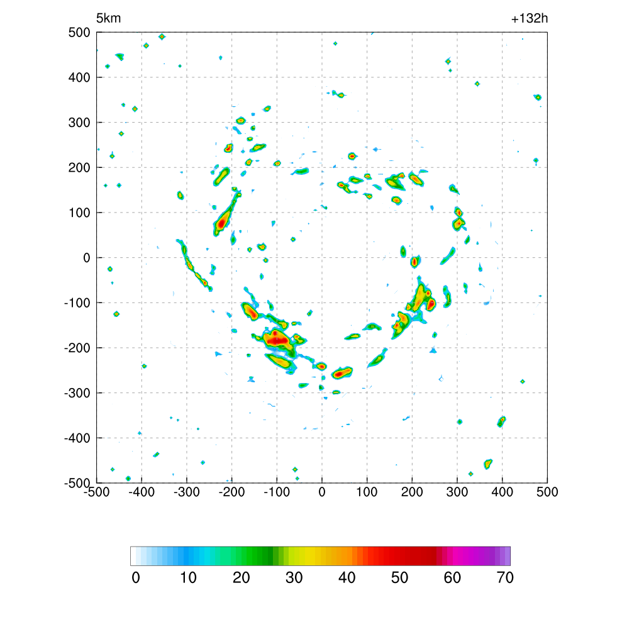Click the x-axis tick label "300"

click(x=457, y=492)
